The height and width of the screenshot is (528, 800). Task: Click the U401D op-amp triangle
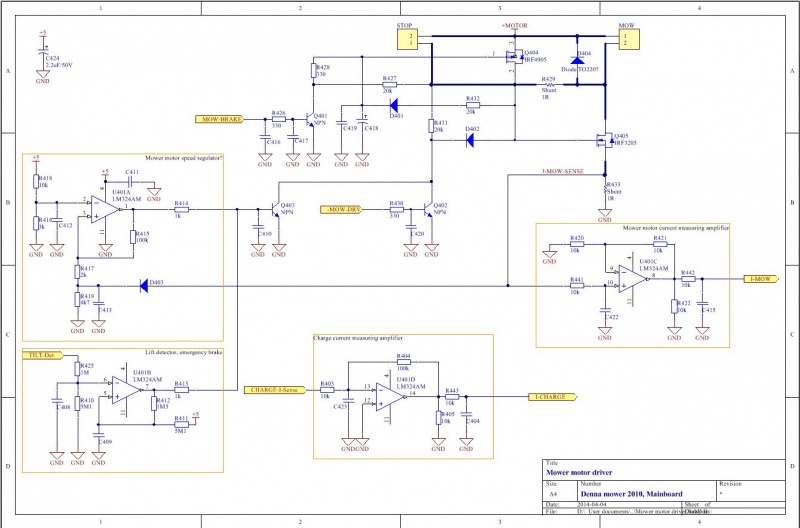[x=390, y=397]
